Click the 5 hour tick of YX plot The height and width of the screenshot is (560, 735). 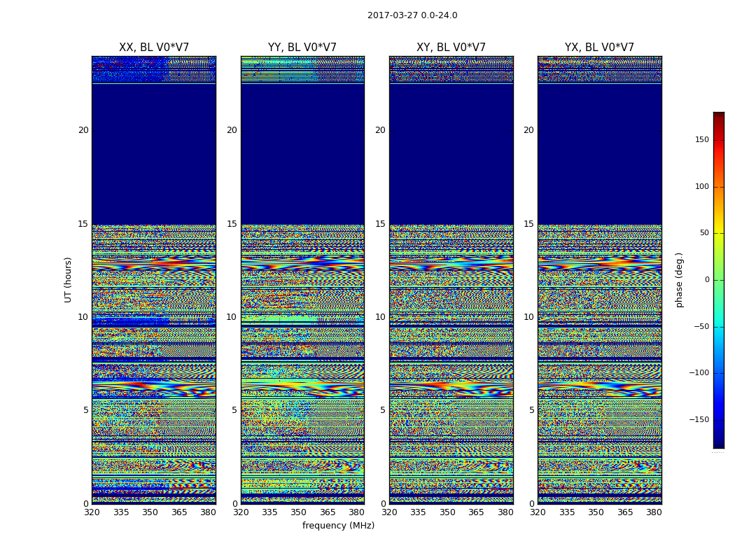coord(531,410)
